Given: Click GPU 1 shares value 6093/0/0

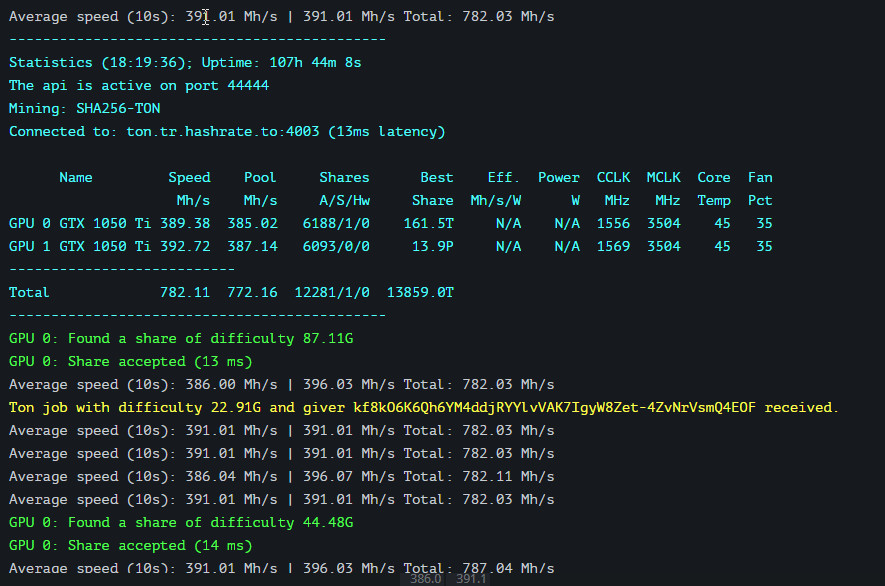Looking at the screenshot, I should (x=336, y=247).
